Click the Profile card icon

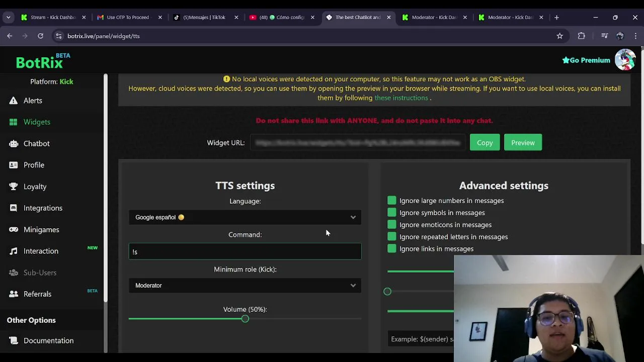pyautogui.click(x=13, y=165)
